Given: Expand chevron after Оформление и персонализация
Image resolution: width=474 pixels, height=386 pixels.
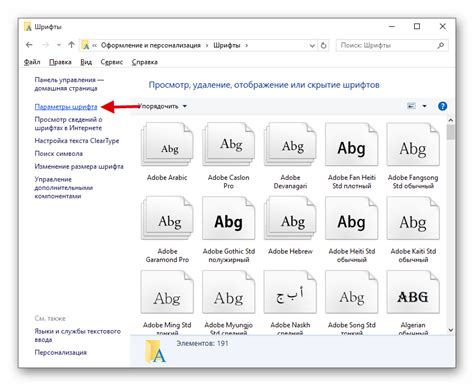Looking at the screenshot, I should 207,45.
